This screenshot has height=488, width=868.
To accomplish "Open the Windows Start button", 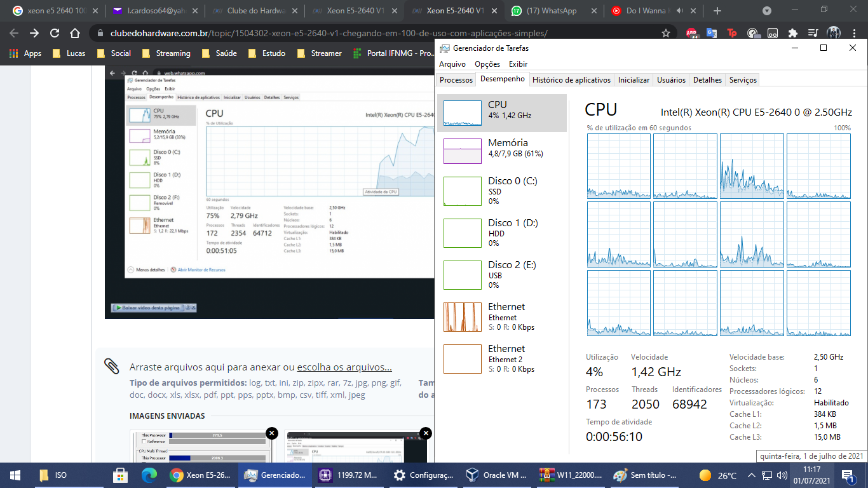I will [x=15, y=475].
